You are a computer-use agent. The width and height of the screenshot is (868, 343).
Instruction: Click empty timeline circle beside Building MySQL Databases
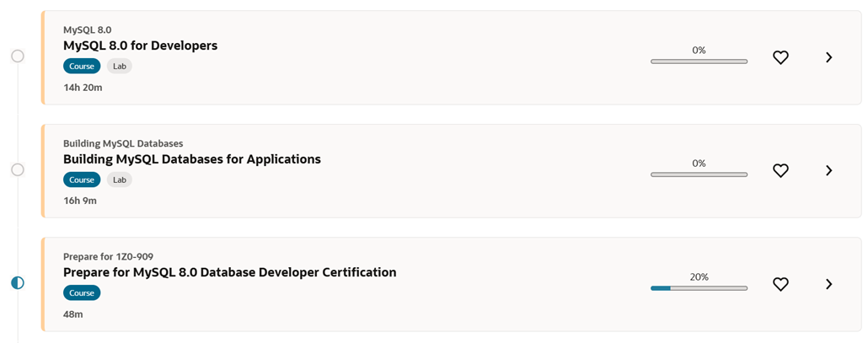click(x=18, y=169)
